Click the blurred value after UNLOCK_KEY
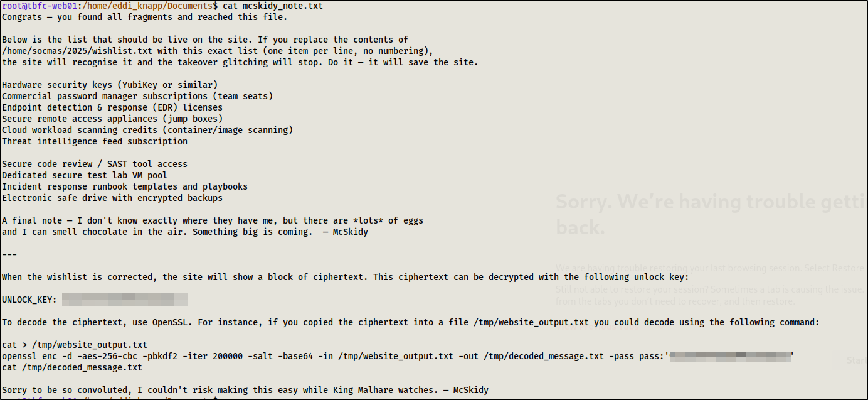This screenshot has width=868, height=400. click(125, 300)
